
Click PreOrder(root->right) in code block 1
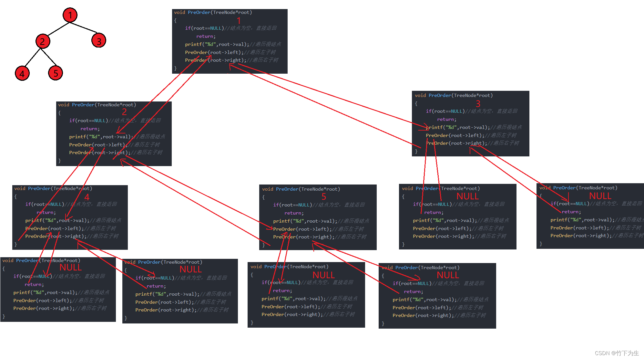232,60
